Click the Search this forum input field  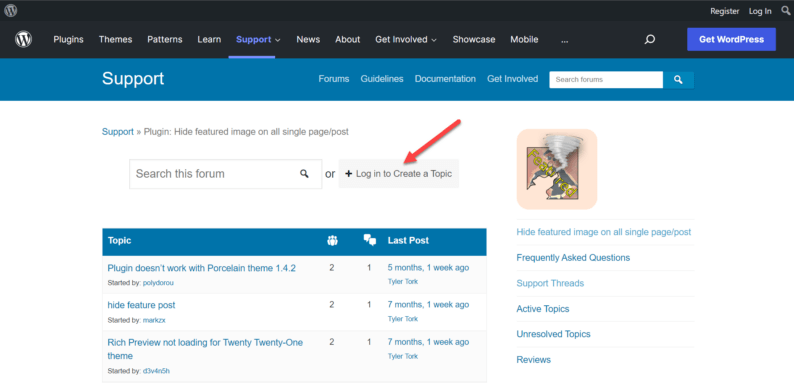(226, 174)
